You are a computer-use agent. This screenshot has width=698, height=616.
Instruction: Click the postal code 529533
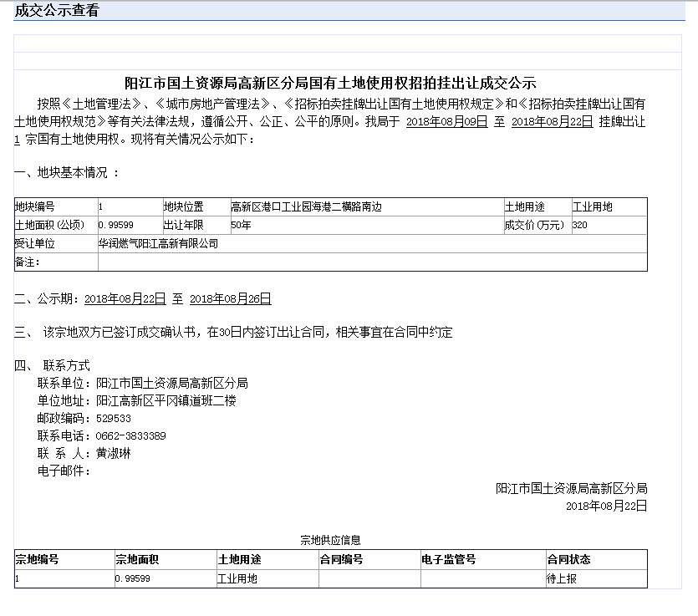coord(114,419)
